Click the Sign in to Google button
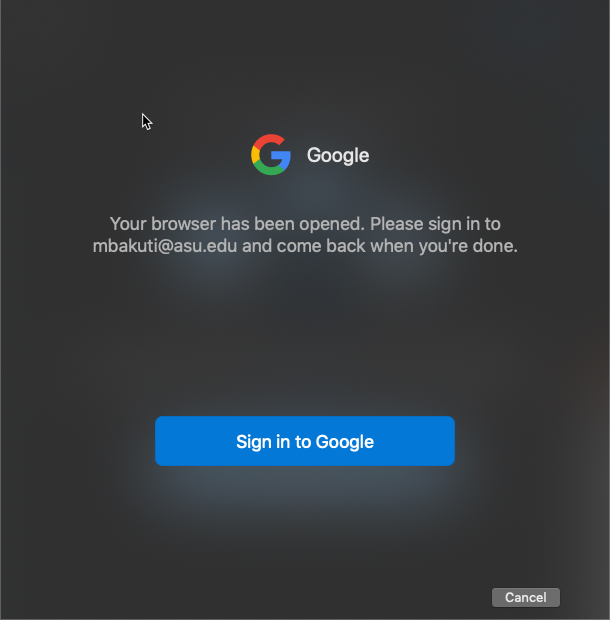This screenshot has width=610, height=620. [305, 441]
